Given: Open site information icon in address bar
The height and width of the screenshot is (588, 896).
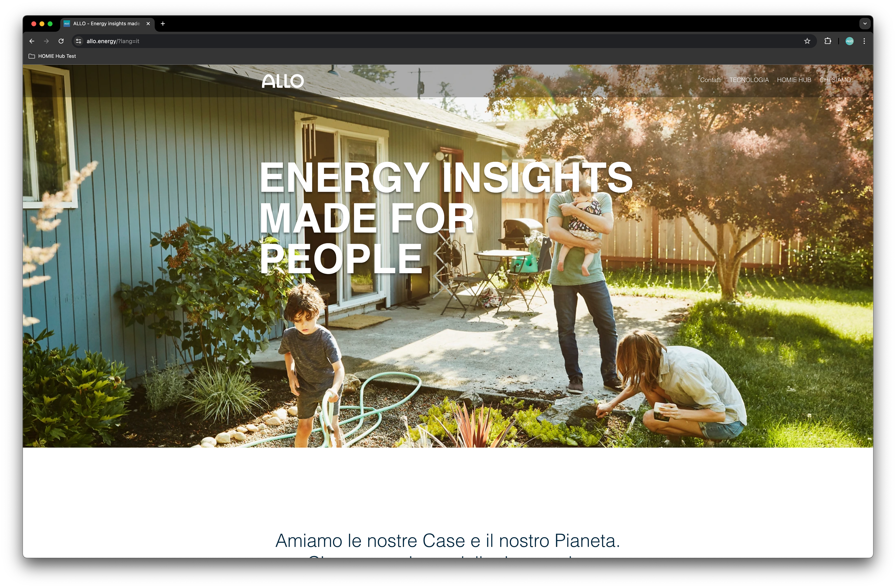Looking at the screenshot, I should pos(78,41).
